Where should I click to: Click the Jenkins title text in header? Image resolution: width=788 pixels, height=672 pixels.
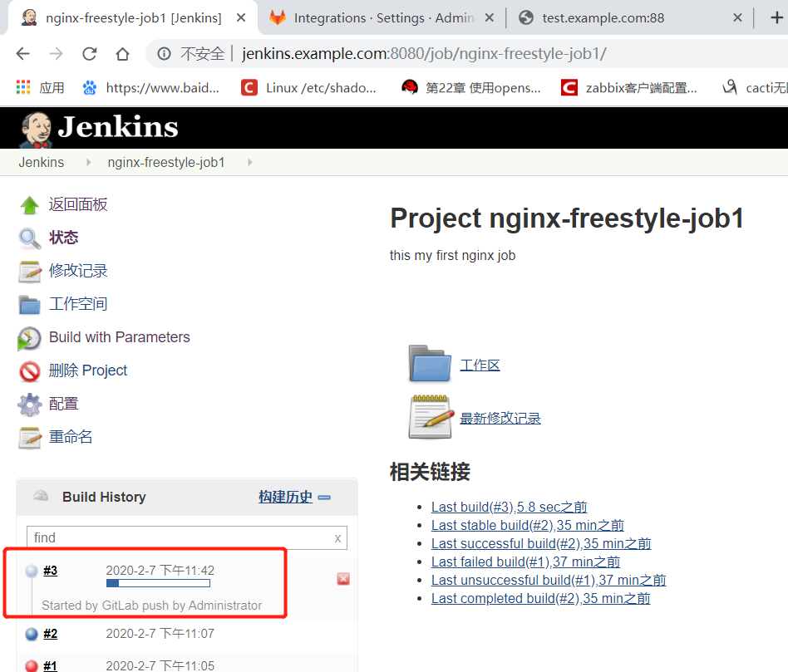[x=118, y=126]
